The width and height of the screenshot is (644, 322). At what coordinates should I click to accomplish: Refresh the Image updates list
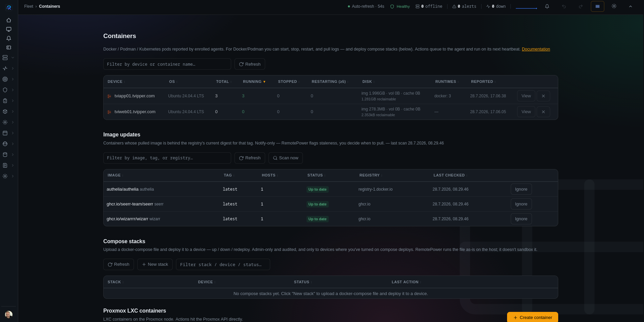(x=250, y=158)
